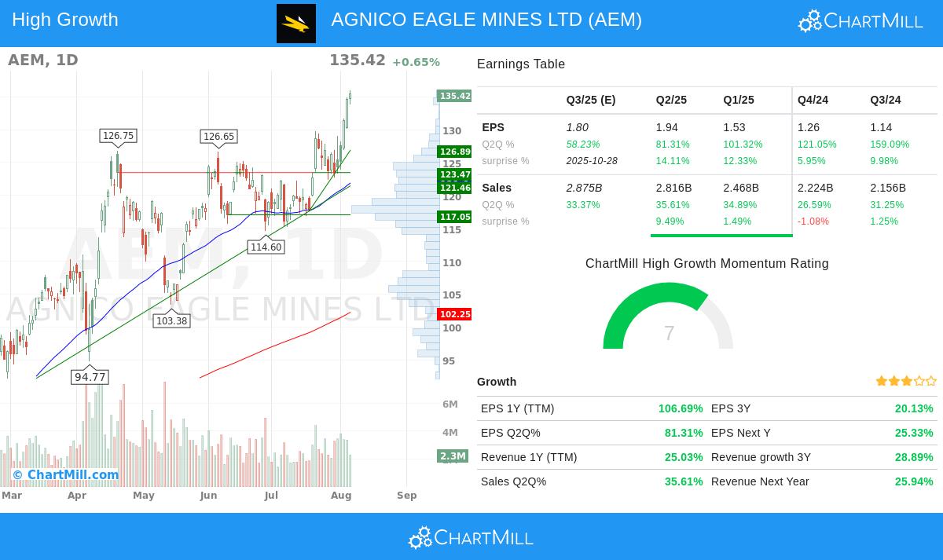The width and height of the screenshot is (943, 560).
Task: Click the EPS row label
Action: point(494,127)
